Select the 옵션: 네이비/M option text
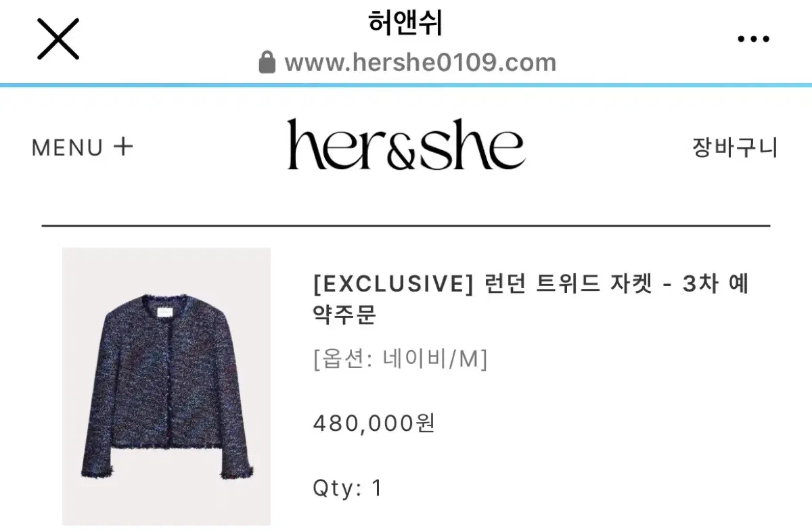The height and width of the screenshot is (531, 812). (x=400, y=359)
